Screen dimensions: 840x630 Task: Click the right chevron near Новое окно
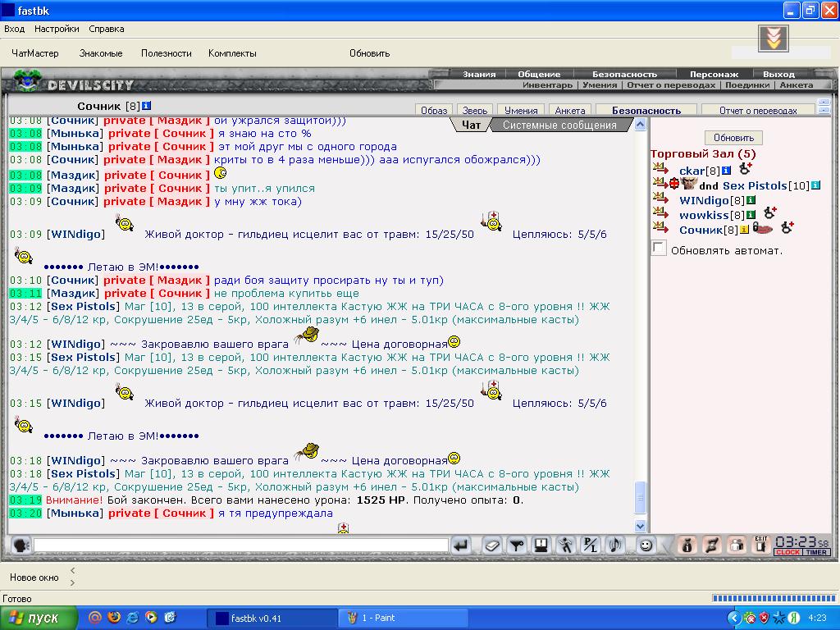pyautogui.click(x=72, y=583)
